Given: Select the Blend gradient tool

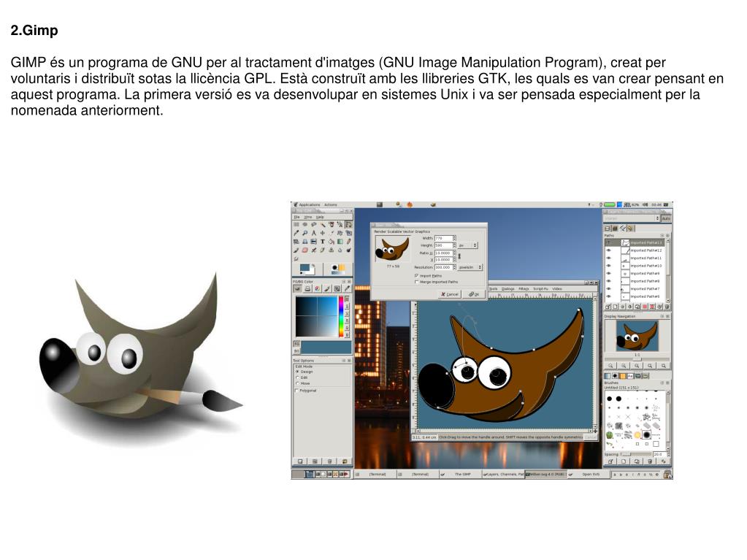Looking at the screenshot, I should (340, 242).
